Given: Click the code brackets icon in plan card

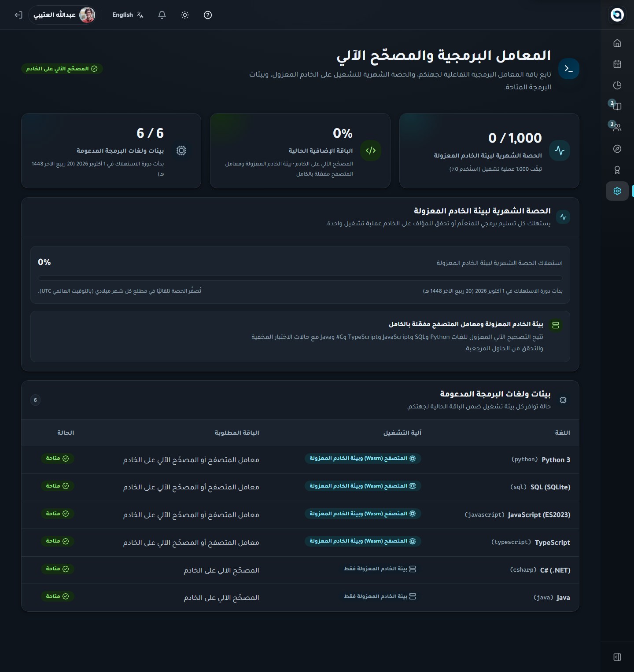Looking at the screenshot, I should click(371, 151).
